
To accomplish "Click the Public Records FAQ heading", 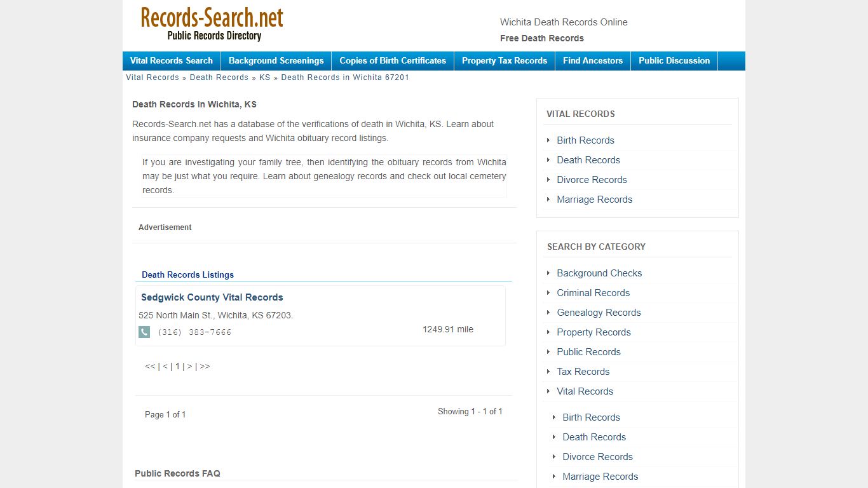I will coord(177,473).
